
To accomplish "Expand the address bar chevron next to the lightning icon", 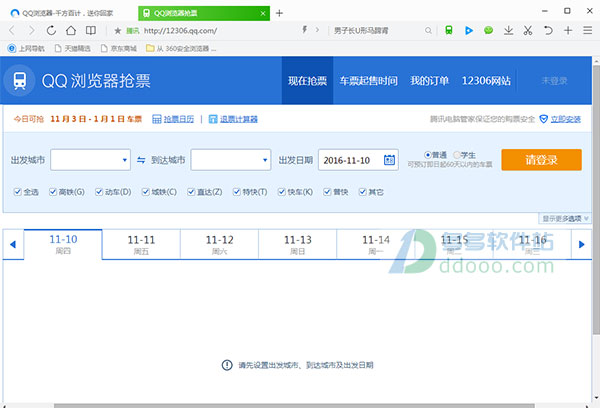I will pyautogui.click(x=317, y=30).
